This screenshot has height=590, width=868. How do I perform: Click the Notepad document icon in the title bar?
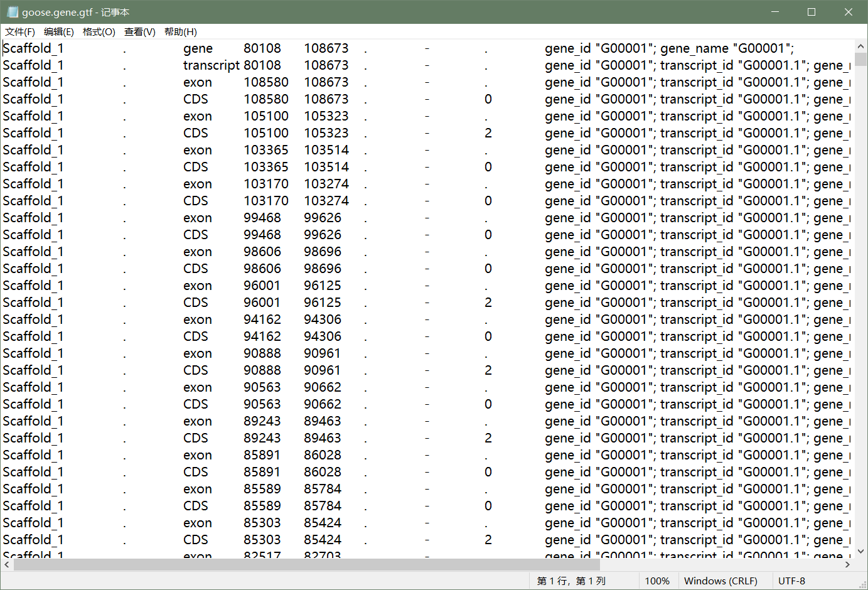pyautogui.click(x=11, y=11)
